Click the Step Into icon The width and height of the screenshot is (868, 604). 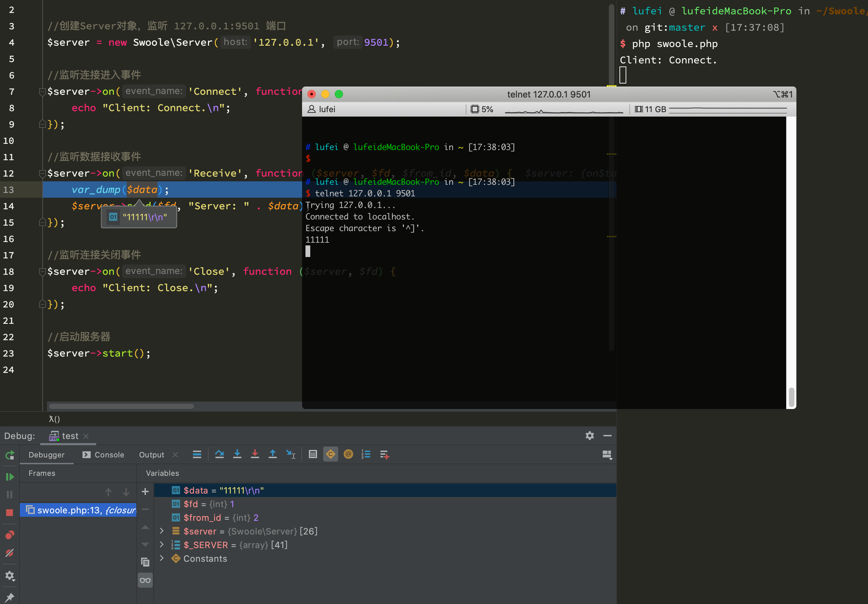(237, 454)
